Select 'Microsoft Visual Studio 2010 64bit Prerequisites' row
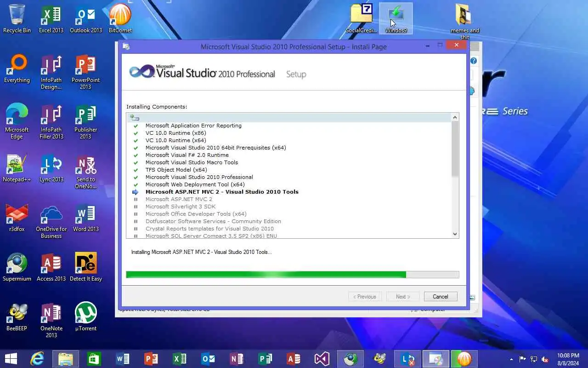The width and height of the screenshot is (588, 368). (215, 148)
